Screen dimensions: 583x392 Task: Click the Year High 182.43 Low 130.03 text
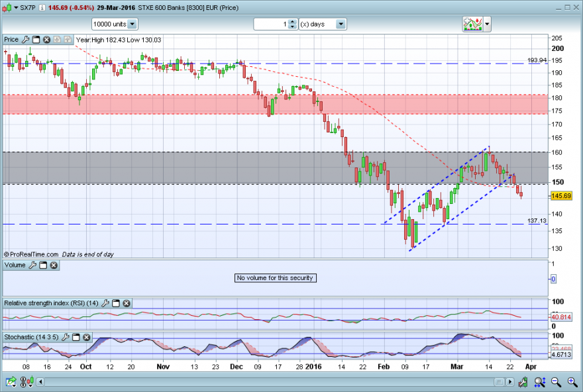(x=119, y=40)
